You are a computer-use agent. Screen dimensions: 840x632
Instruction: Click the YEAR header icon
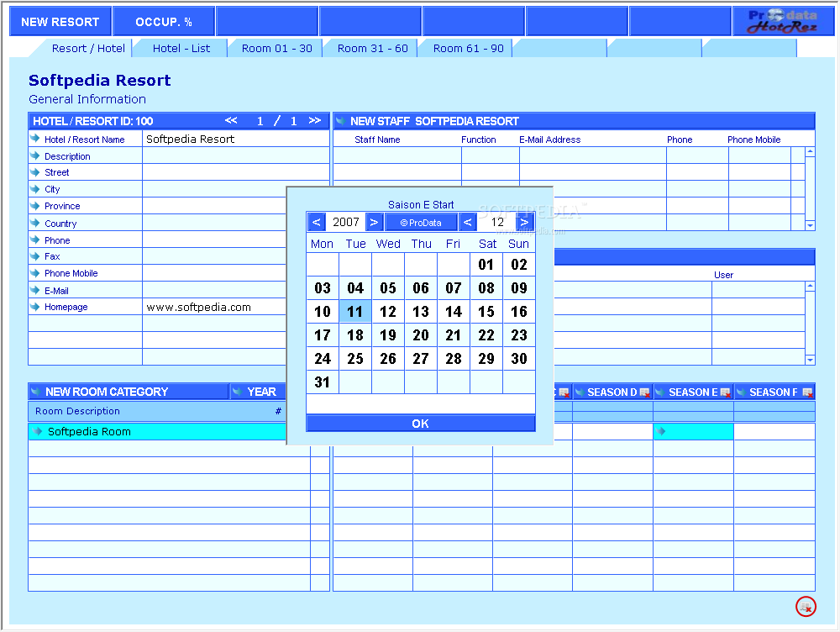coord(237,392)
